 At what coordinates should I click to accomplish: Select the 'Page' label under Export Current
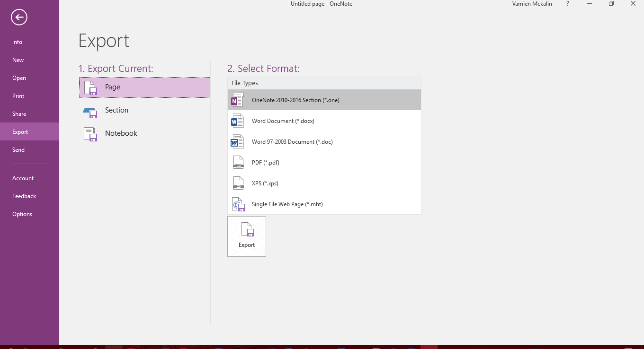(113, 87)
